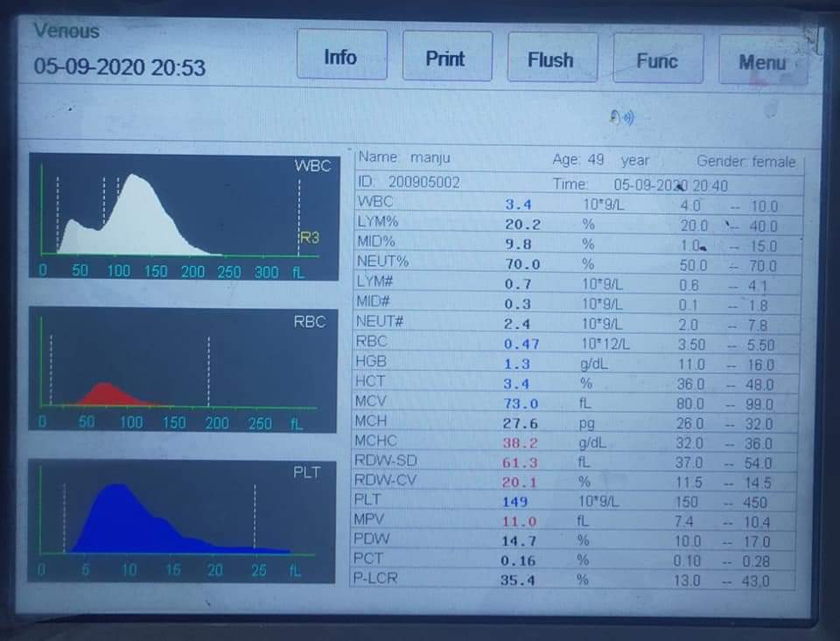Image resolution: width=840 pixels, height=641 pixels.
Task: Click the R3 flag on WBC chart
Action: click(309, 237)
